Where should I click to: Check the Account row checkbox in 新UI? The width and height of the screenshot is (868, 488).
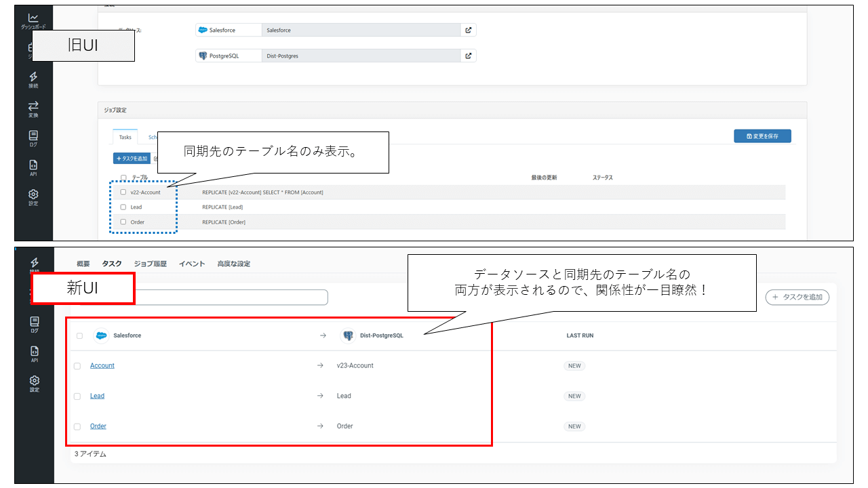pos(77,366)
